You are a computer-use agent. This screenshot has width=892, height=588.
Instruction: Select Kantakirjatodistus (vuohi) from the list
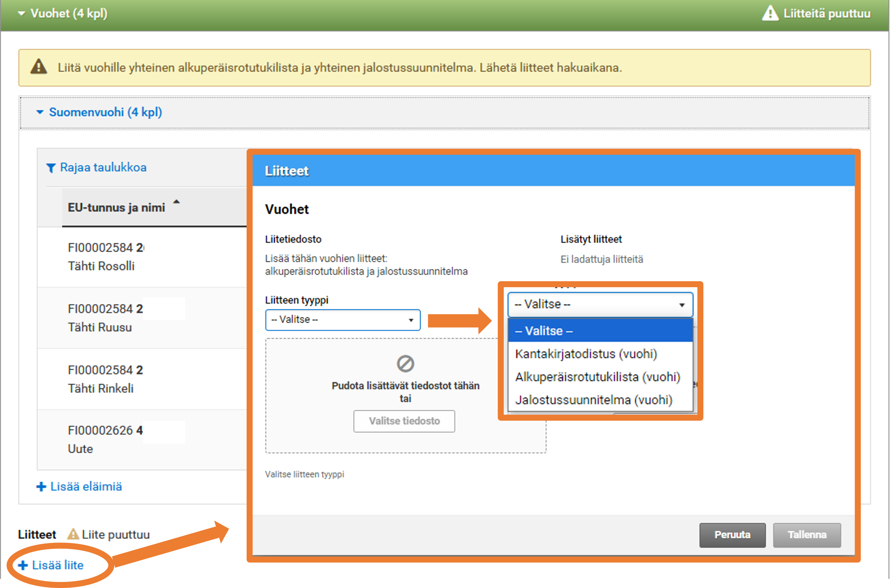point(586,354)
